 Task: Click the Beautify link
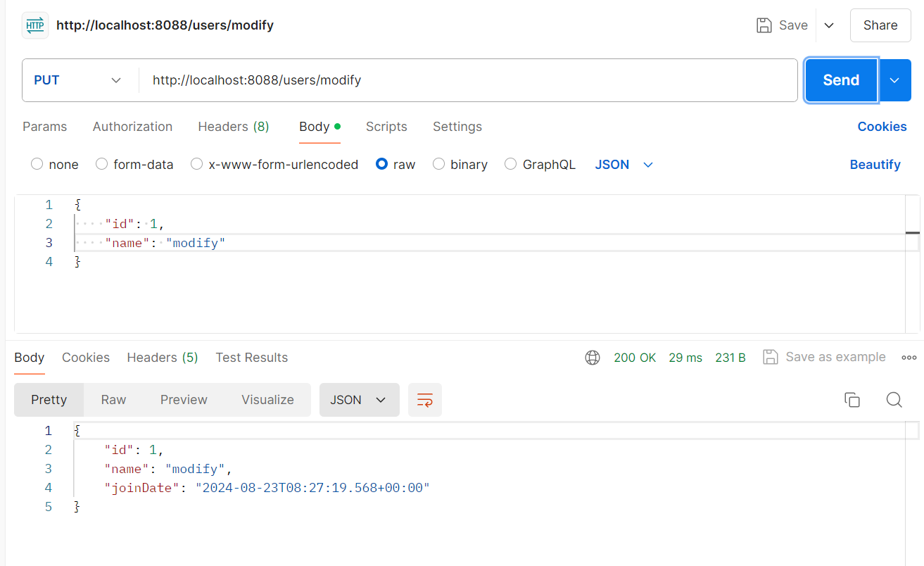point(875,164)
